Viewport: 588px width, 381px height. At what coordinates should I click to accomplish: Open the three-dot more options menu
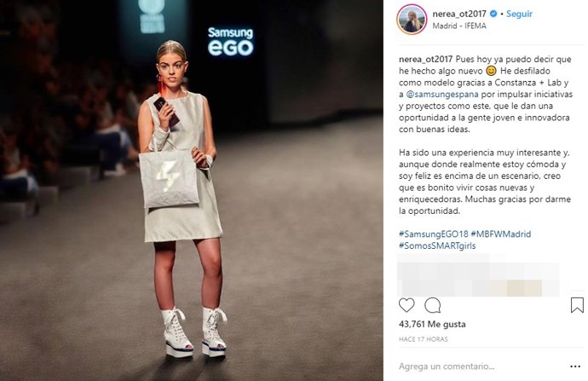pos(575,367)
